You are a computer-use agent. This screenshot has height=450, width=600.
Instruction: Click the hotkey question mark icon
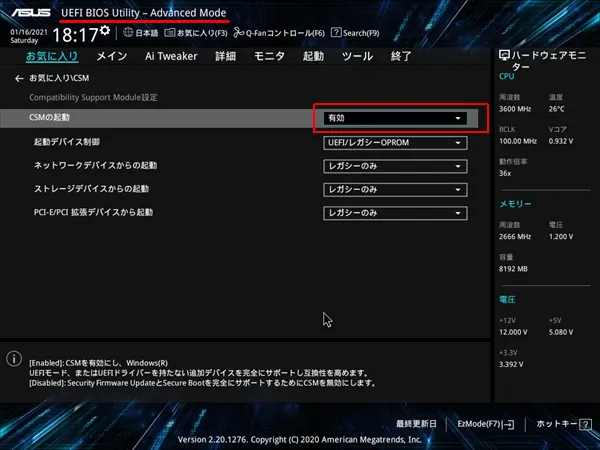pos(585,424)
